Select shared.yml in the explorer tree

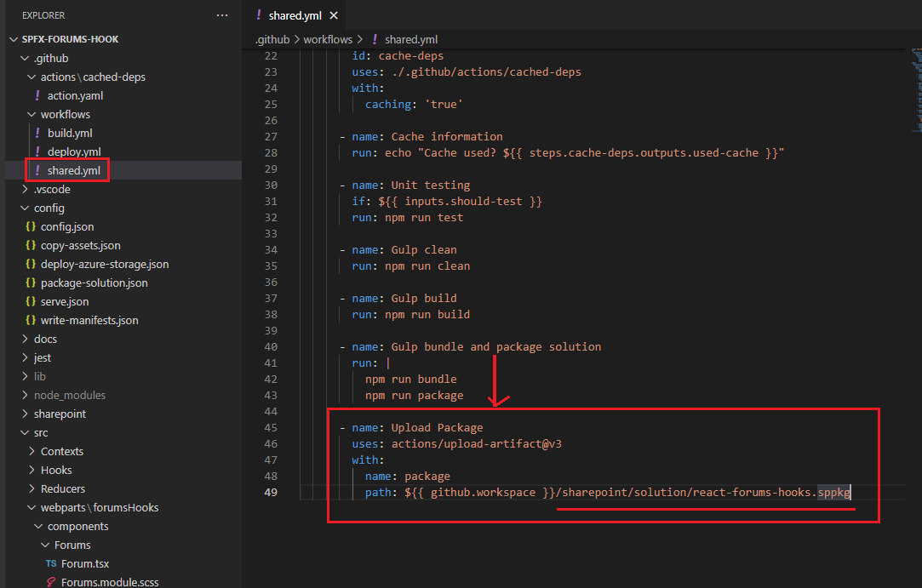73,170
